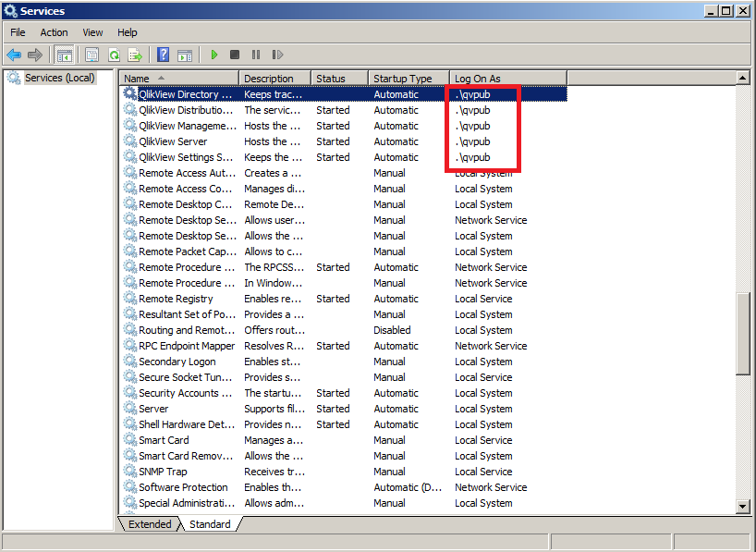This screenshot has width=756, height=552.
Task: Start the service with green play icon
Action: 214,55
